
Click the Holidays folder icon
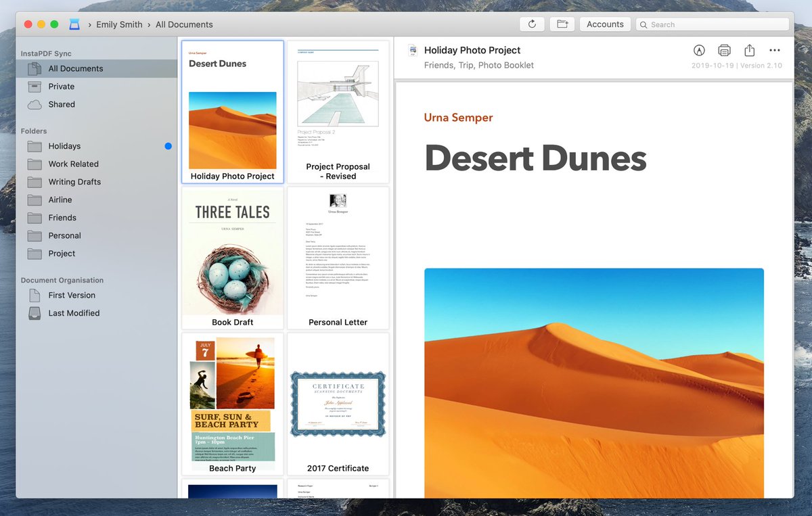[x=35, y=146]
